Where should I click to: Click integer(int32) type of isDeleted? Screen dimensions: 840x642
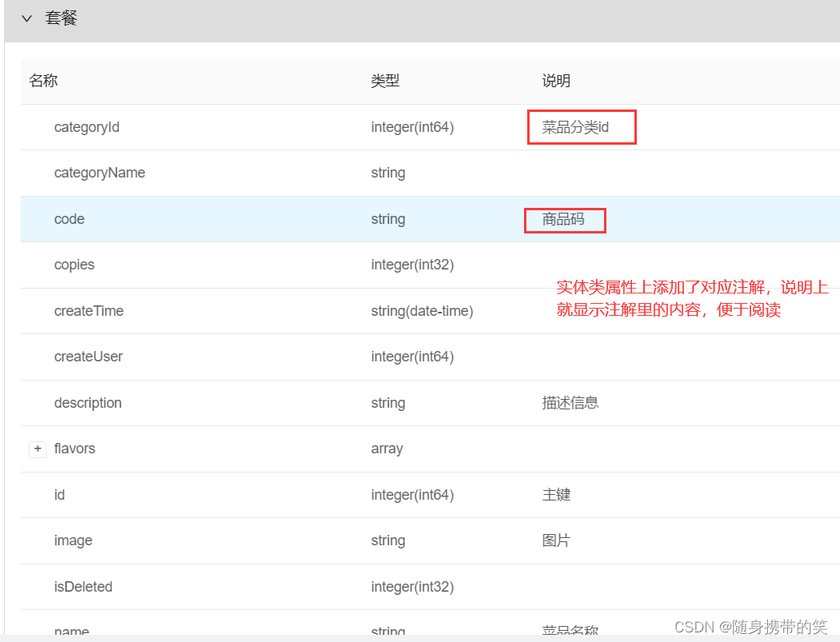tap(413, 587)
